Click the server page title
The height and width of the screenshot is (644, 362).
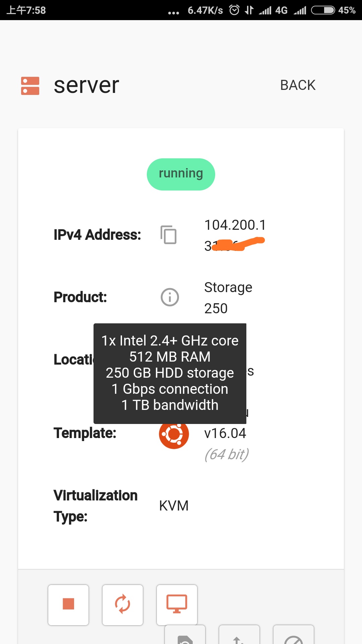pyautogui.click(x=86, y=85)
